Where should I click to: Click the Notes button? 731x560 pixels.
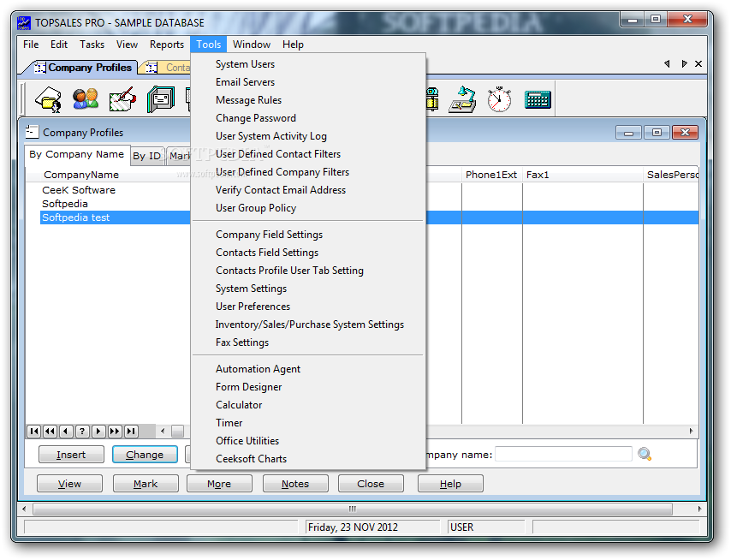(295, 484)
